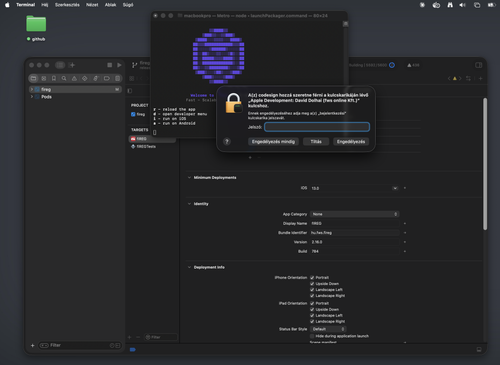Toggle iPad Orientation Landscape Right checkbox

pyautogui.click(x=312, y=321)
